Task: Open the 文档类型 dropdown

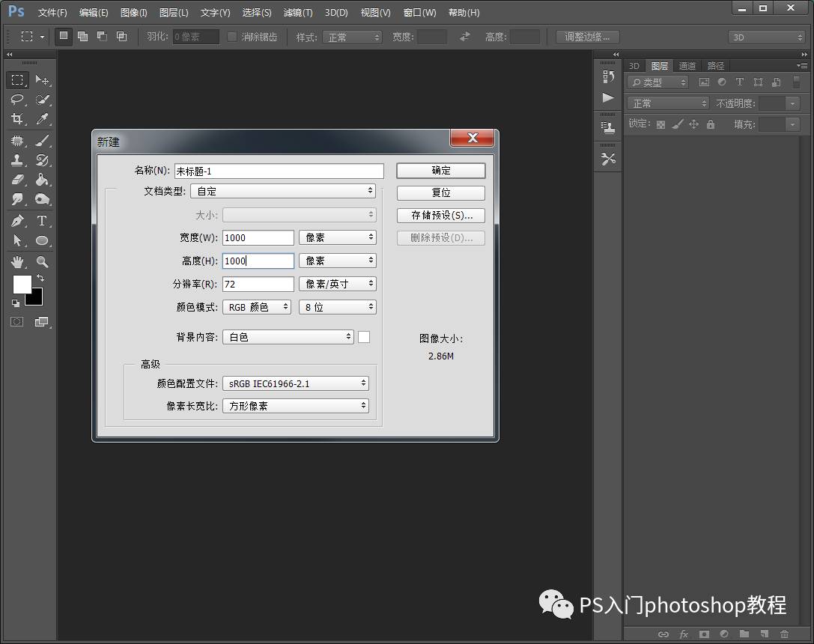Action: [283, 191]
